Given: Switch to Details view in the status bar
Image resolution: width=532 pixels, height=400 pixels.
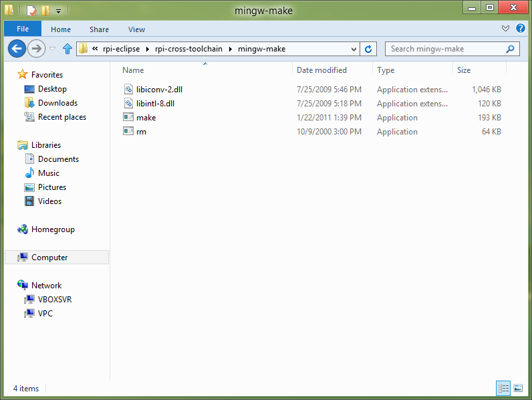Looking at the screenshot, I should point(503,388).
